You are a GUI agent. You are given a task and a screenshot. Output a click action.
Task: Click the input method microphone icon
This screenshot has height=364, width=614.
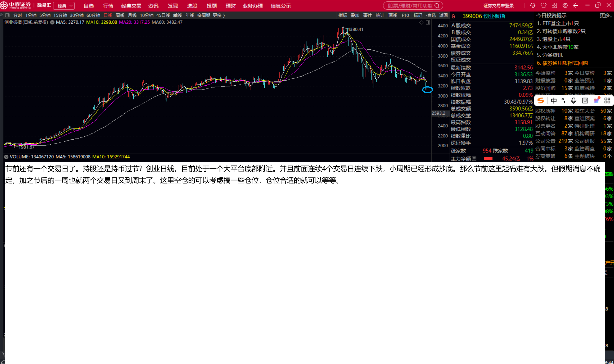coord(573,100)
